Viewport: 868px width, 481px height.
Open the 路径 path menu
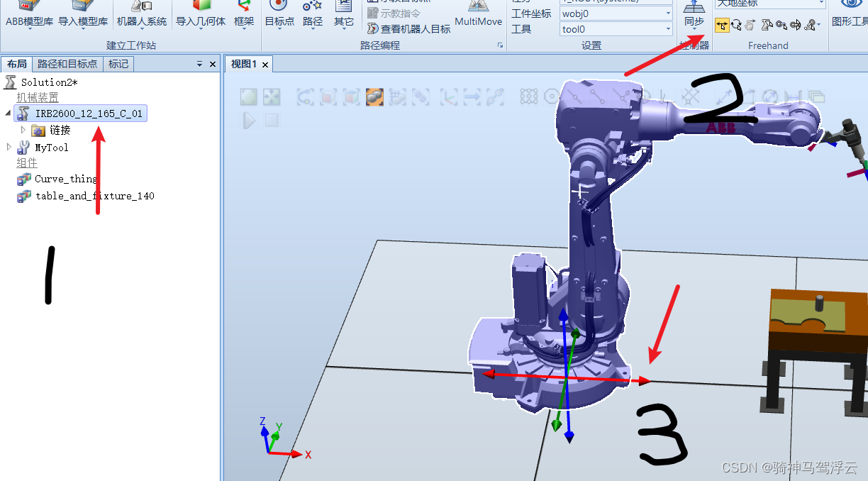tap(313, 15)
